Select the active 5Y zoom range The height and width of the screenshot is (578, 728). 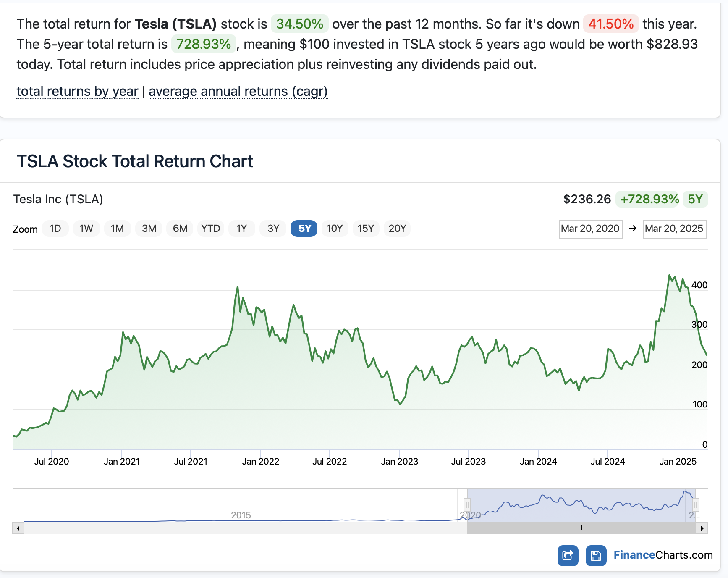click(304, 229)
